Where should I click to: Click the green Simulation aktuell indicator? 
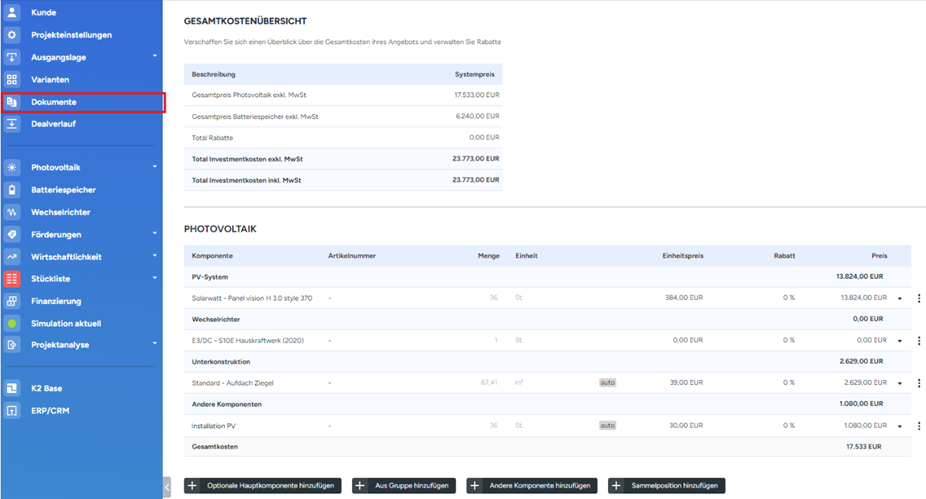[12, 324]
